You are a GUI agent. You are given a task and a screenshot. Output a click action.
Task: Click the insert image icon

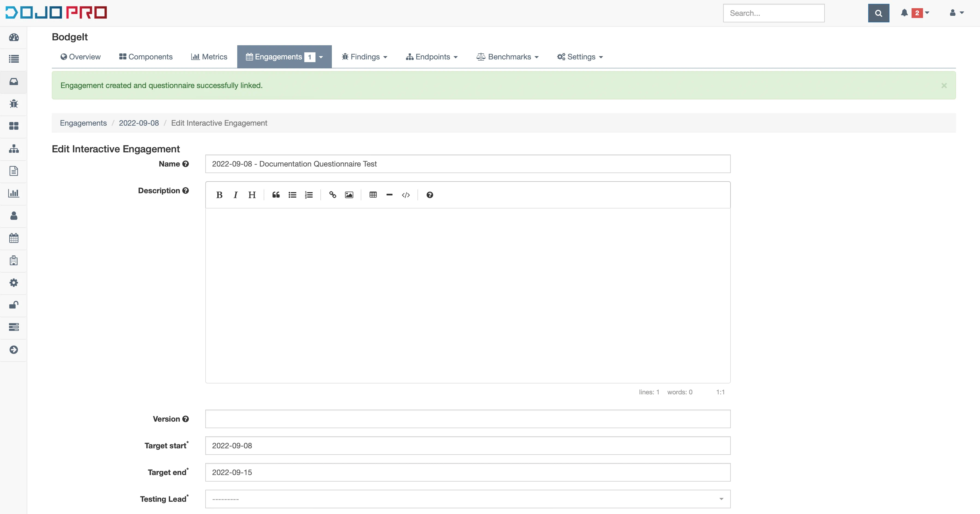click(x=349, y=195)
